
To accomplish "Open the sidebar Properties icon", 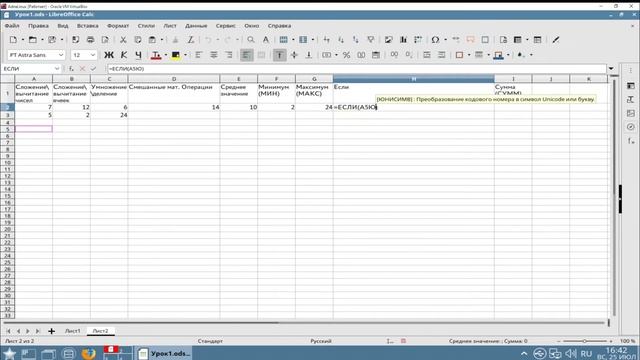I will pos(631,86).
